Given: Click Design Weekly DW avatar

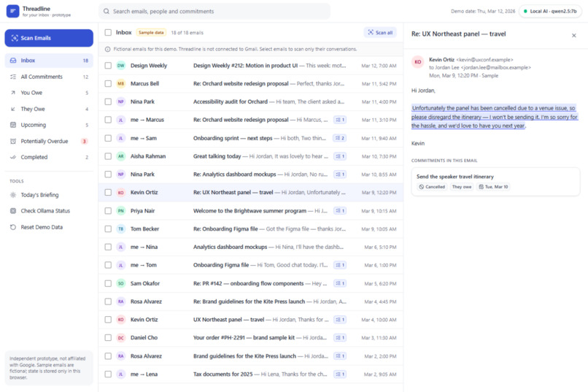Looking at the screenshot, I should 121,65.
